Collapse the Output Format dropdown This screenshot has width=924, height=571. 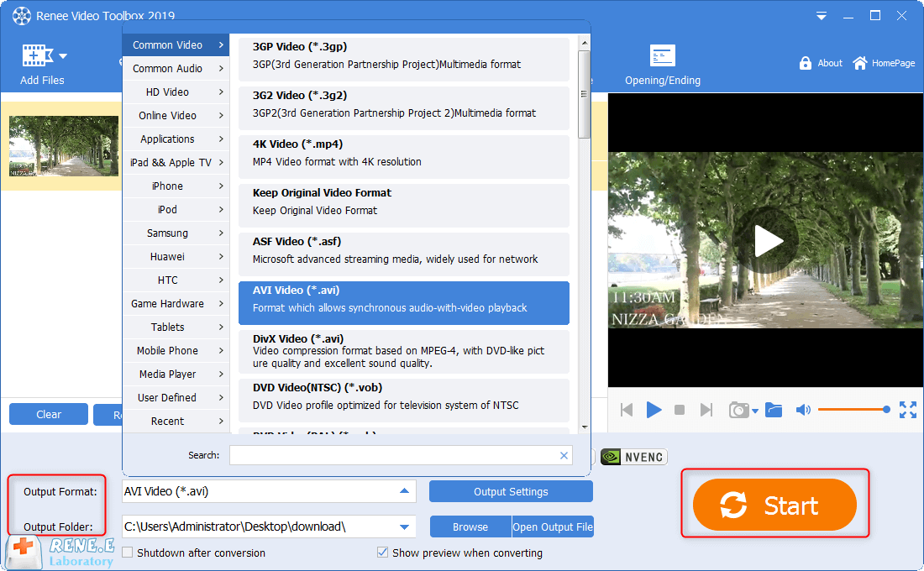click(x=404, y=491)
